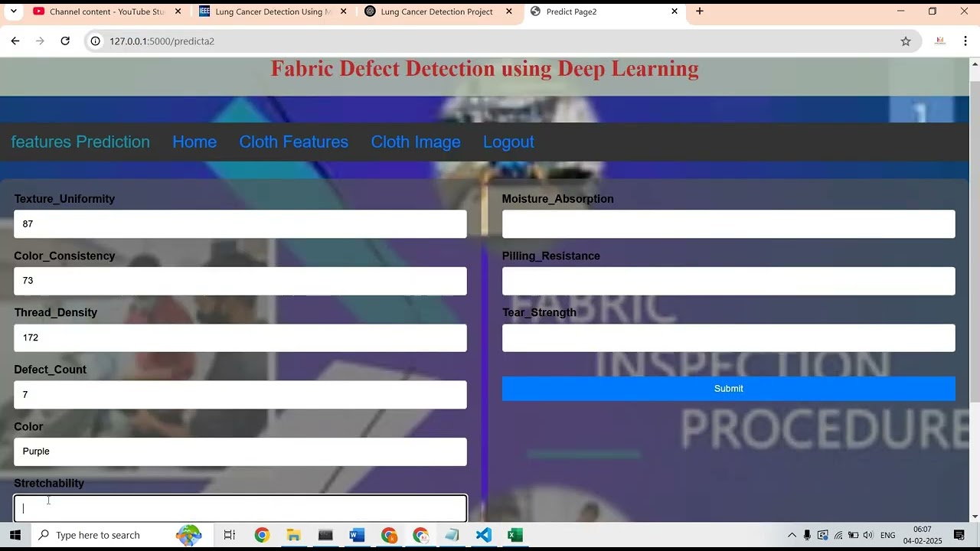Screen dimensions: 980x551
Task: Expand the tab search dropdown arrow
Action: click(x=13, y=11)
